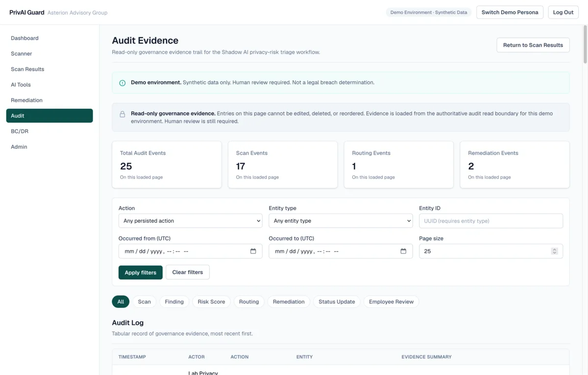The width and height of the screenshot is (588, 375).
Task: Click the EVIDENCE SUMMARY column header
Action: click(426, 357)
